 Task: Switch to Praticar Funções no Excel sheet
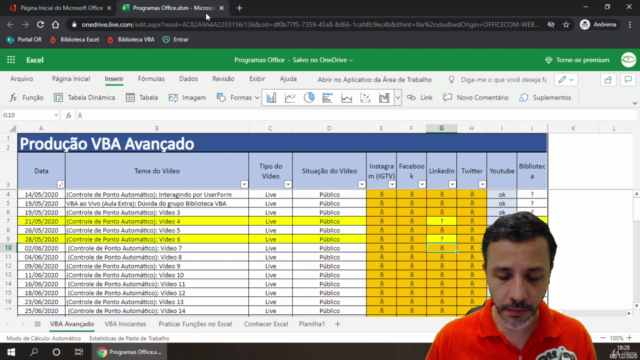point(195,324)
